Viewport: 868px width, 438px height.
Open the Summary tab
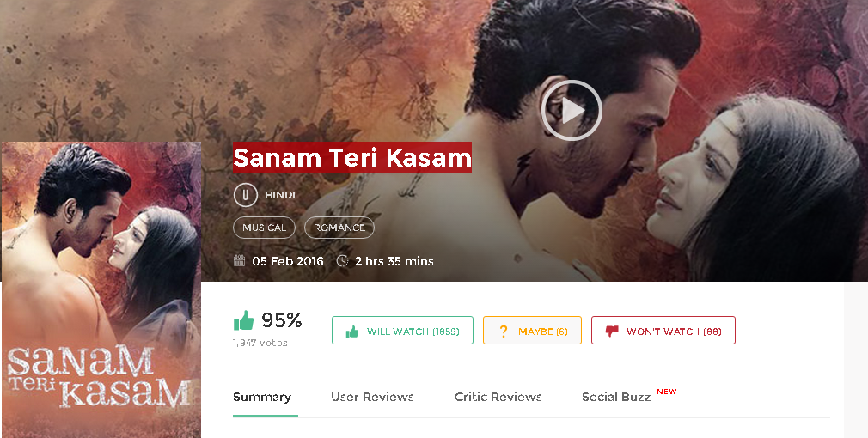(262, 397)
